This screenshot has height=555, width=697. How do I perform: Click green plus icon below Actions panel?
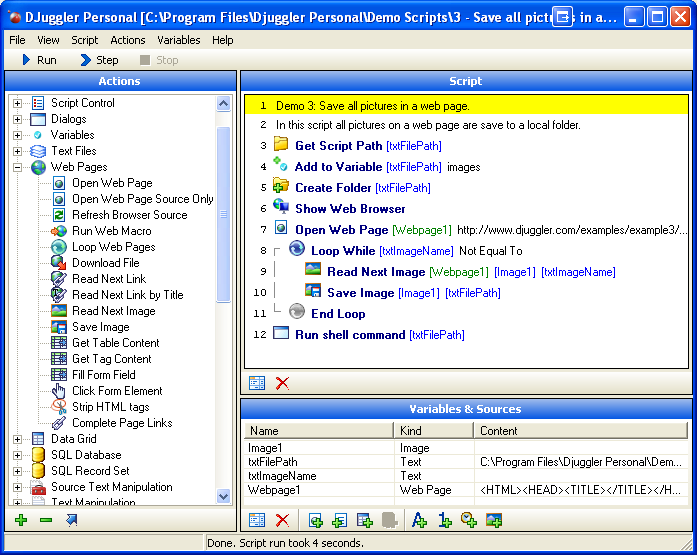click(21, 520)
